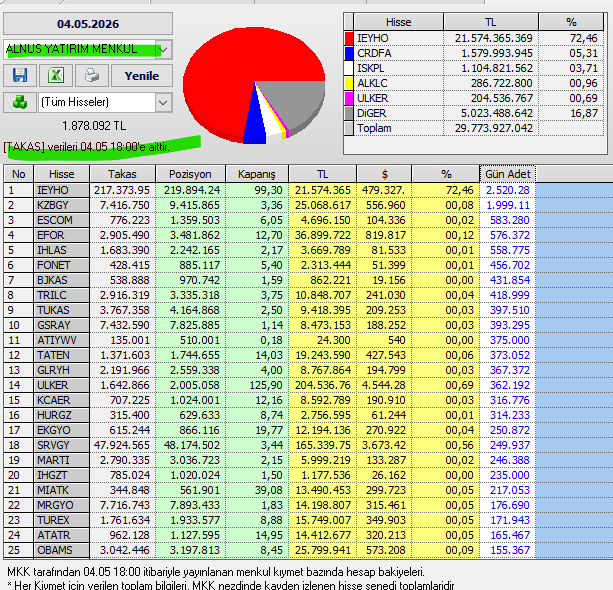This screenshot has width=613, height=590.
Task: Click the Kapanış value 125,90
Action: point(266,385)
